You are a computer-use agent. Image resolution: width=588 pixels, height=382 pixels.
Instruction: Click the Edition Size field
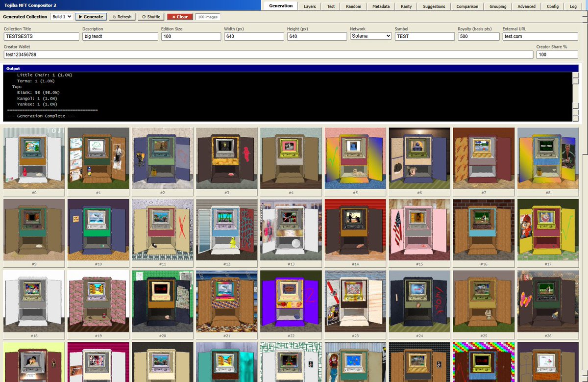pos(191,36)
